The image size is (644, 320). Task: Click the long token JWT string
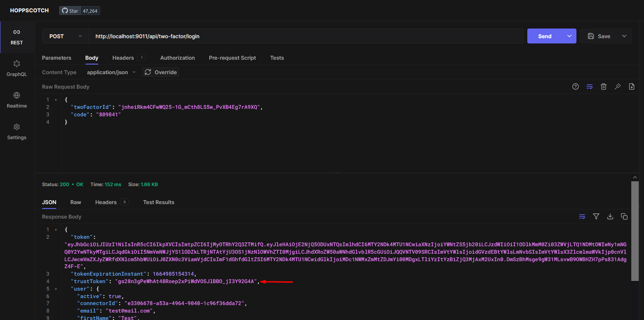(x=346, y=255)
